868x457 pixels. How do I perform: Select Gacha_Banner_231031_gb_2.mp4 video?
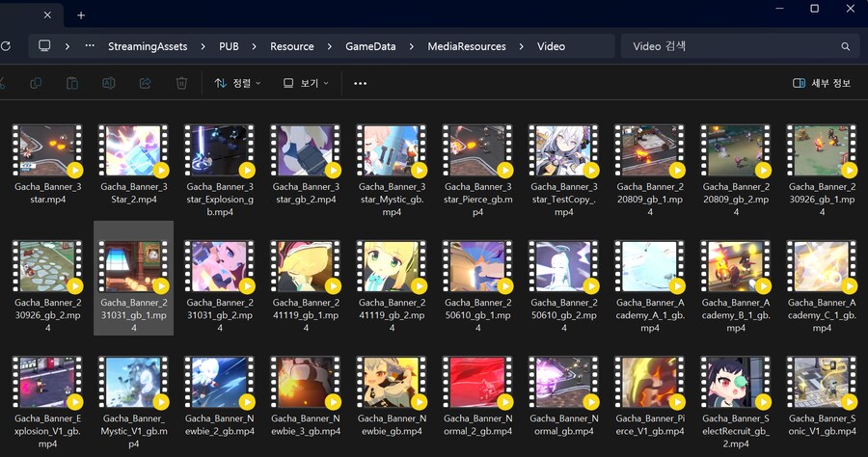click(220, 286)
